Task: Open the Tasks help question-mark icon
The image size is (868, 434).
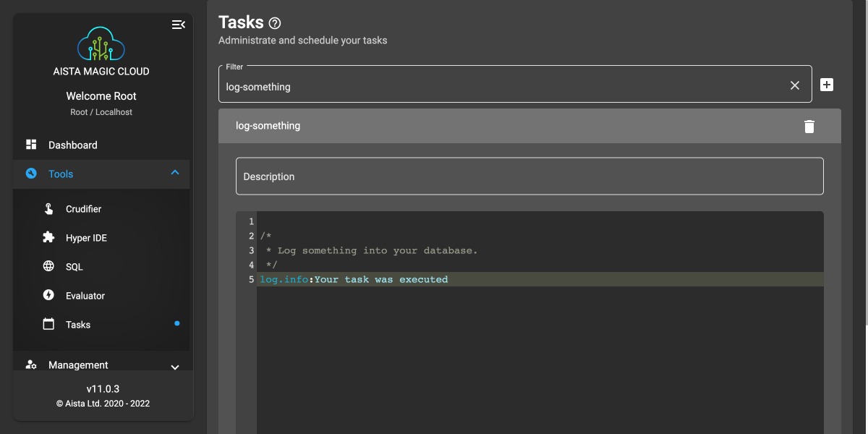Action: coord(274,23)
